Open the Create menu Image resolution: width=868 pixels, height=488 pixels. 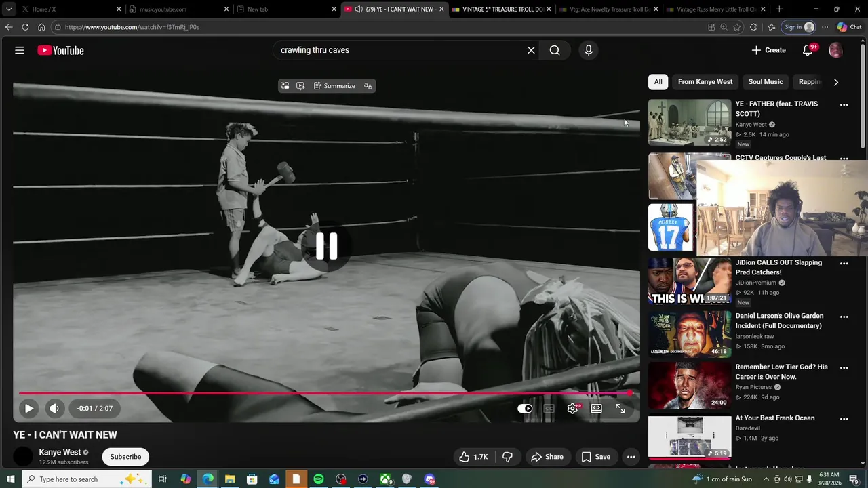(x=768, y=50)
